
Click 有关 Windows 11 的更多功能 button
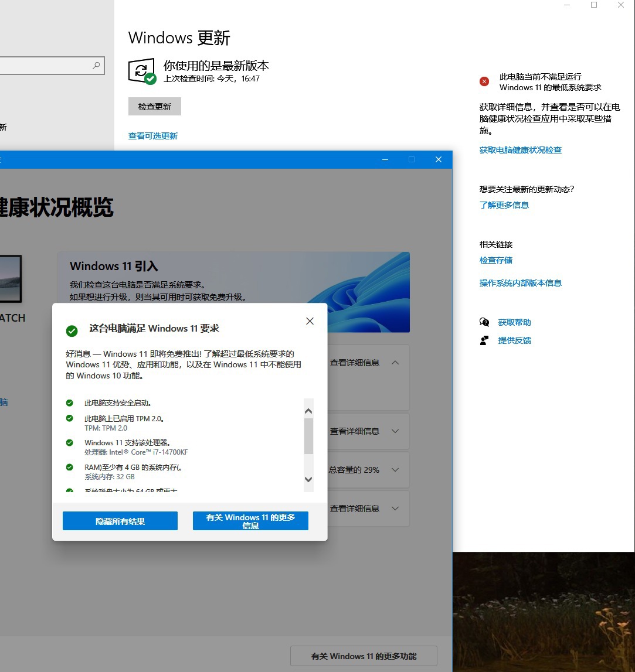(x=364, y=656)
